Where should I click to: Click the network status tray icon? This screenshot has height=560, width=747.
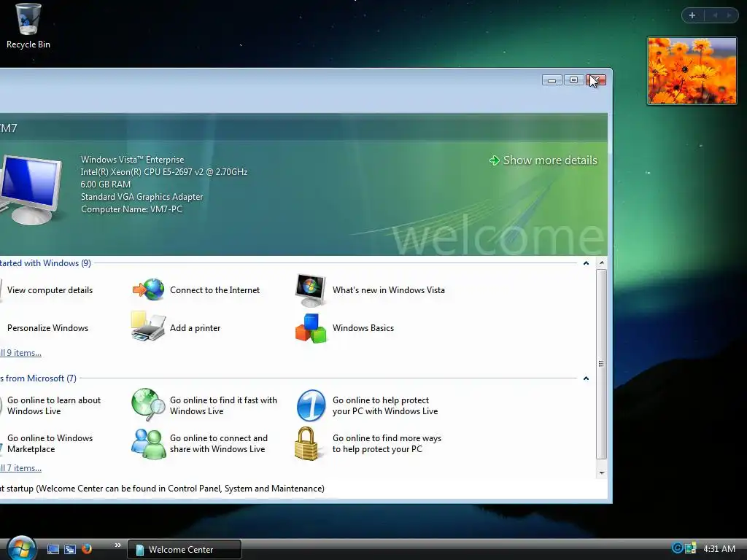(x=690, y=548)
